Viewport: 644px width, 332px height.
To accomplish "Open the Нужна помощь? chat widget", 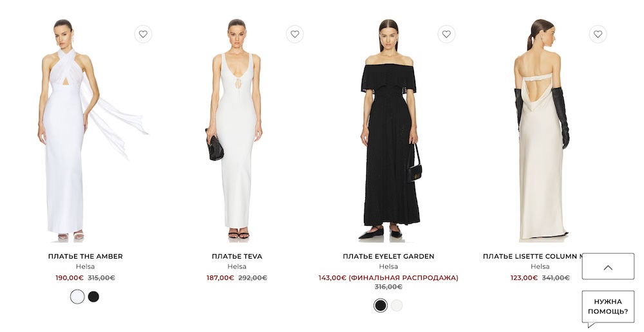I will [608, 307].
